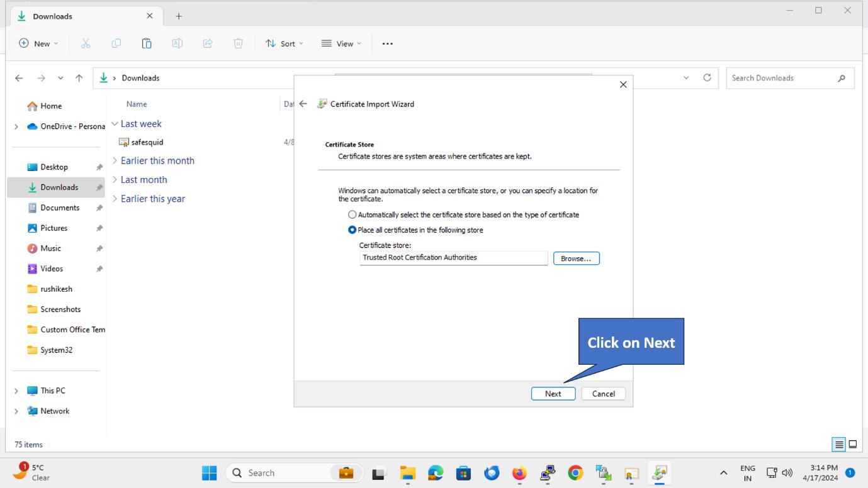
Task: Launch Firefox from the taskbar
Action: [519, 473]
